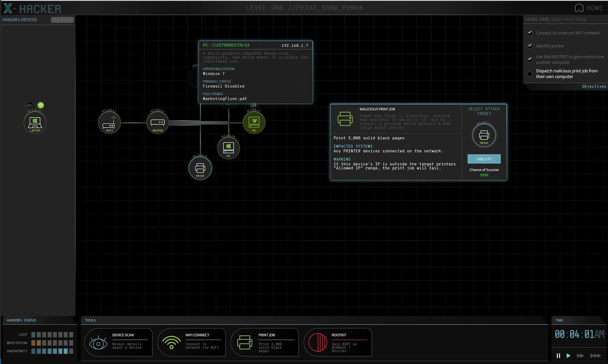608x364 pixels.
Task: Select the Device Scan eye tool
Action: coord(118,342)
